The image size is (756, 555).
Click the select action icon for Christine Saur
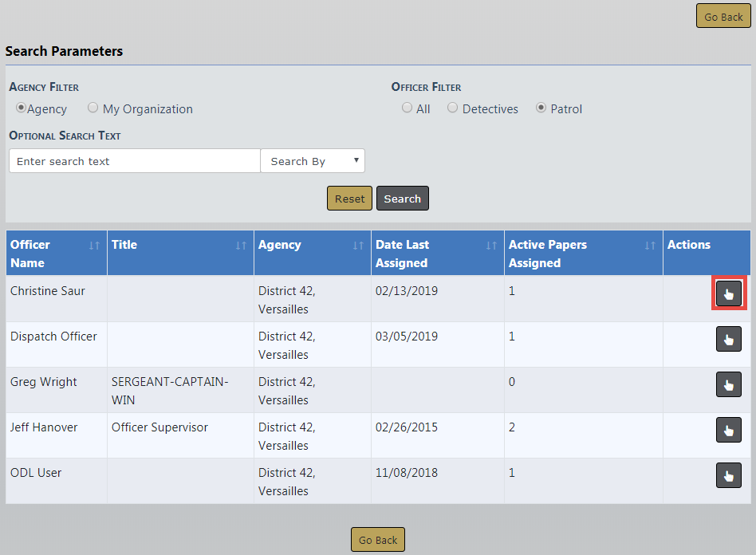pyautogui.click(x=728, y=293)
